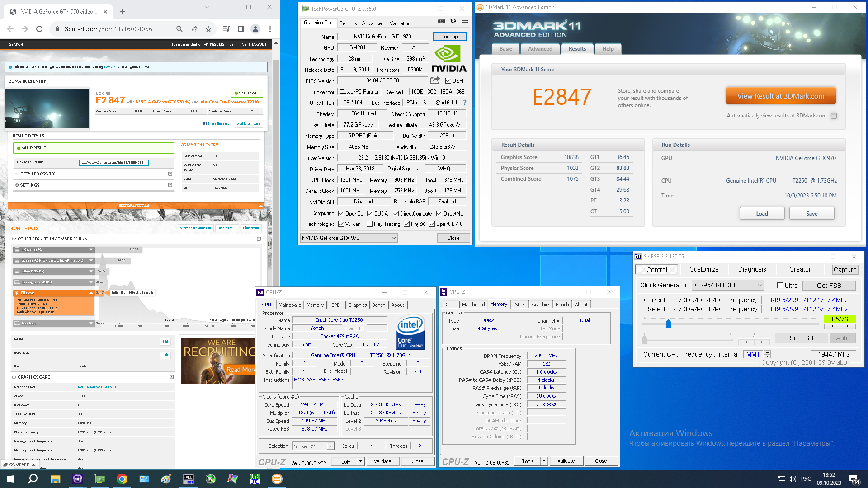Click Chrome address bar URL
The width and height of the screenshot is (868, 488).
108,29
